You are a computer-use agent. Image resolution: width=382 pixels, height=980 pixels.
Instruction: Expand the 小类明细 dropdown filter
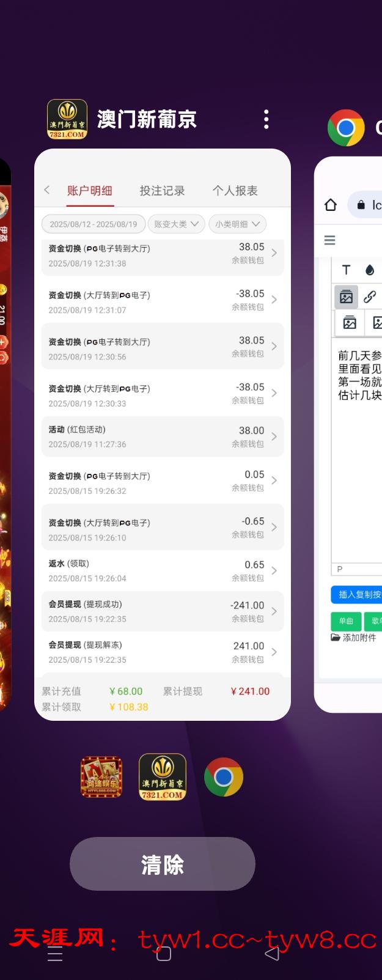tap(237, 224)
